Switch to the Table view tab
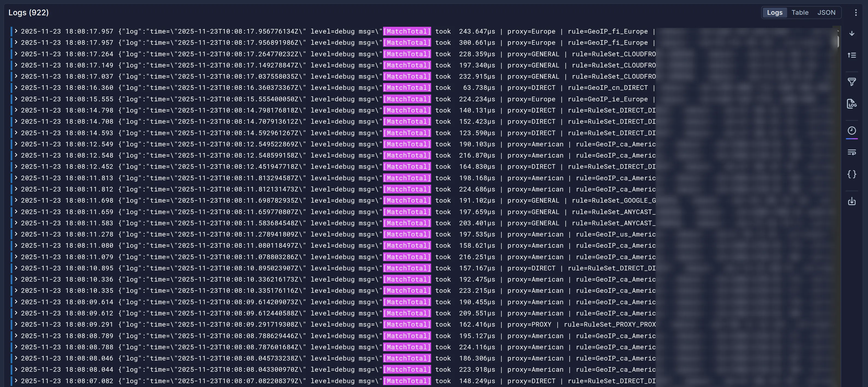This screenshot has height=387, width=868. pos(800,13)
